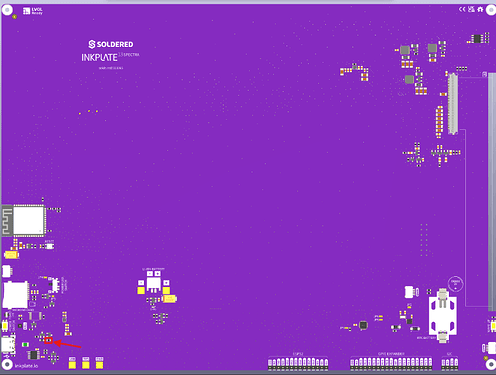Select the white connector left of coin cell holder
The image size is (496, 375).
[x=409, y=292]
